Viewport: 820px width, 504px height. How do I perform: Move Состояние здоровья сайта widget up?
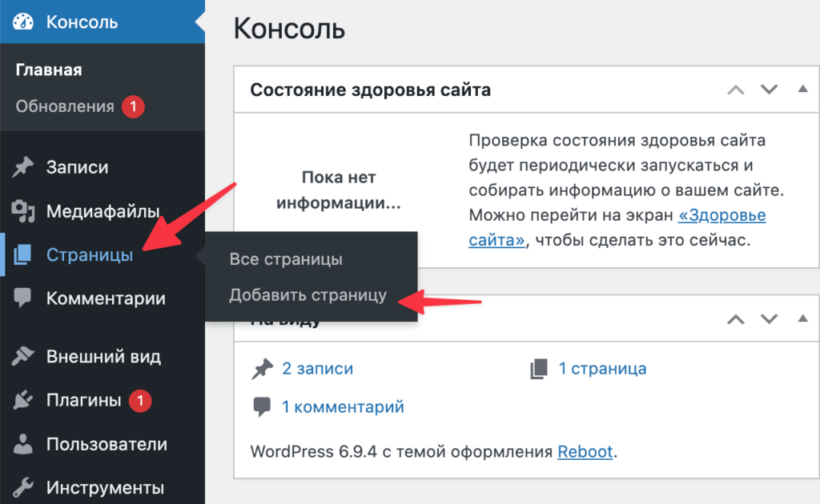click(x=736, y=90)
